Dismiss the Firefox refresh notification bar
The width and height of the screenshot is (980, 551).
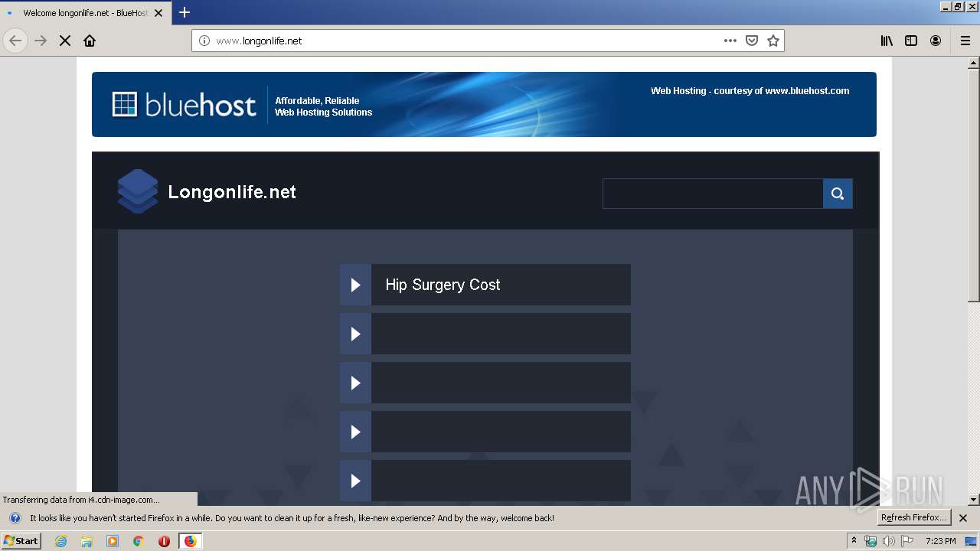point(963,518)
